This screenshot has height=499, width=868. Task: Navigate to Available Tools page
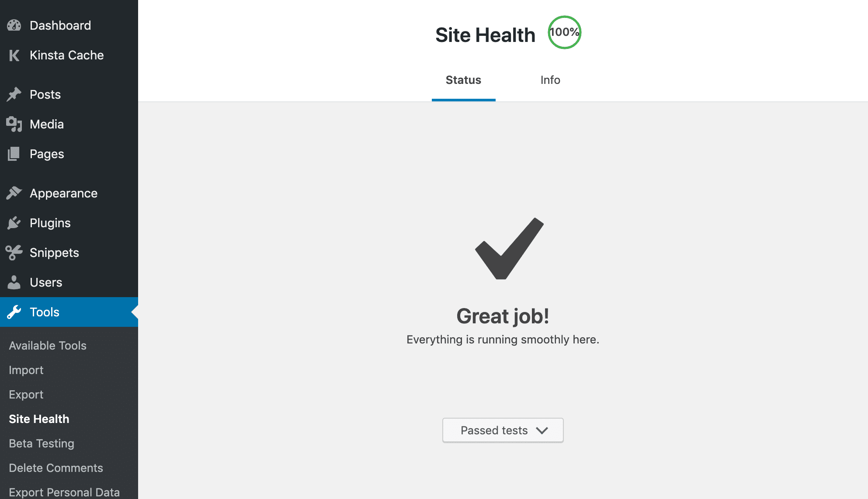pos(48,345)
